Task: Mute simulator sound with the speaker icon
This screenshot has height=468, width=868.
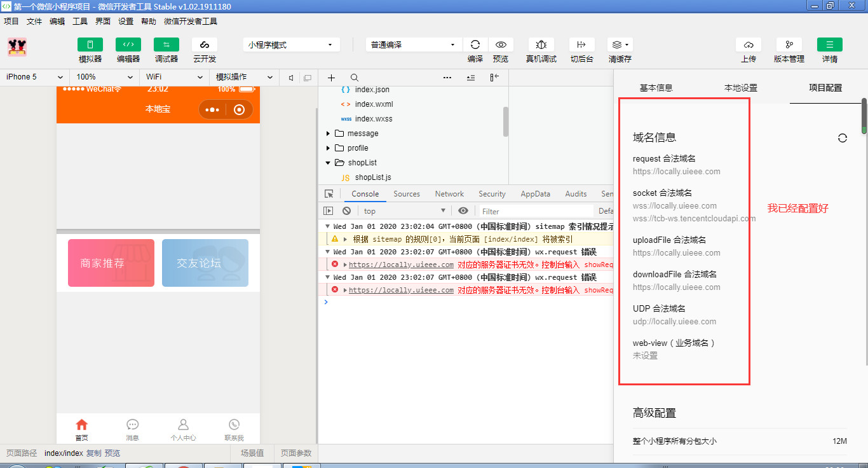Action: 291,78
